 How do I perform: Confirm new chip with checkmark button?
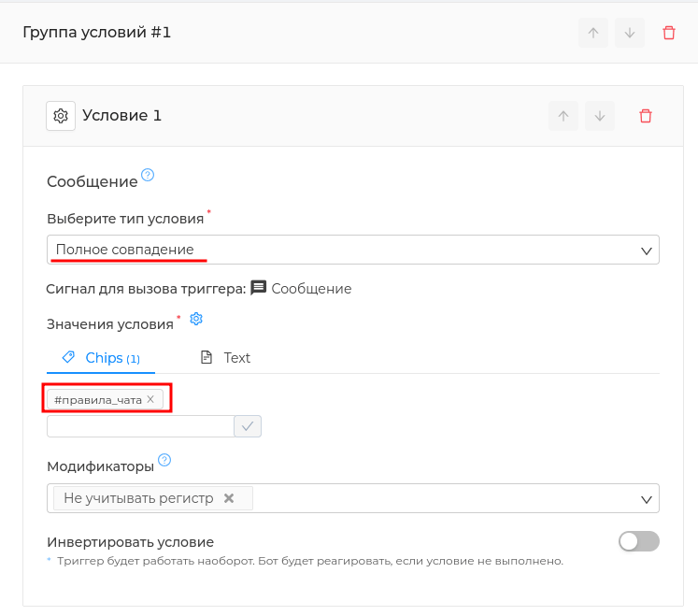point(248,426)
